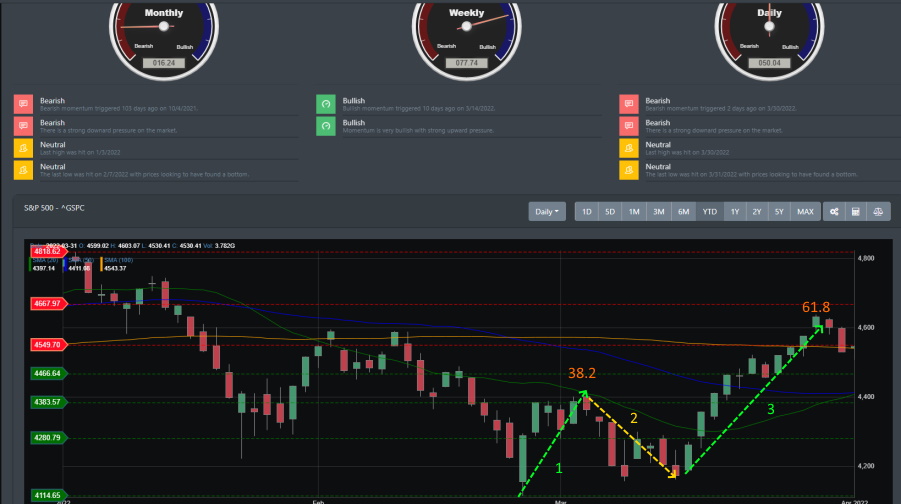Click the monthly gauge reading 016.24
Image resolution: width=901 pixels, height=504 pixels.
pyautogui.click(x=164, y=63)
